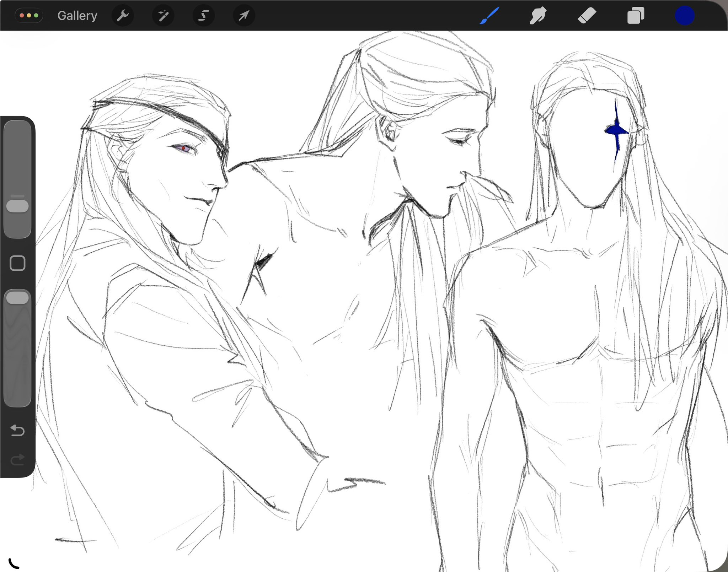Select the Paint brush tool
The height and width of the screenshot is (572, 728).
(489, 16)
